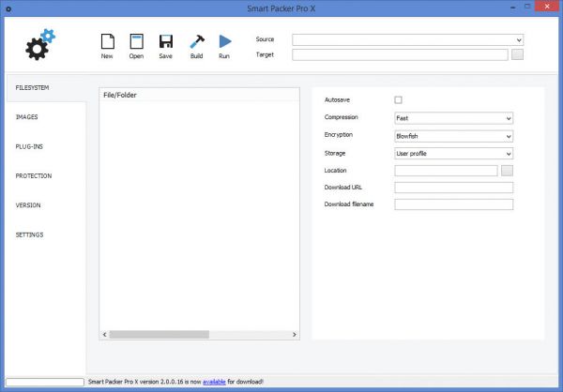Click the Download URL field
The image size is (563, 392).
[x=454, y=188]
